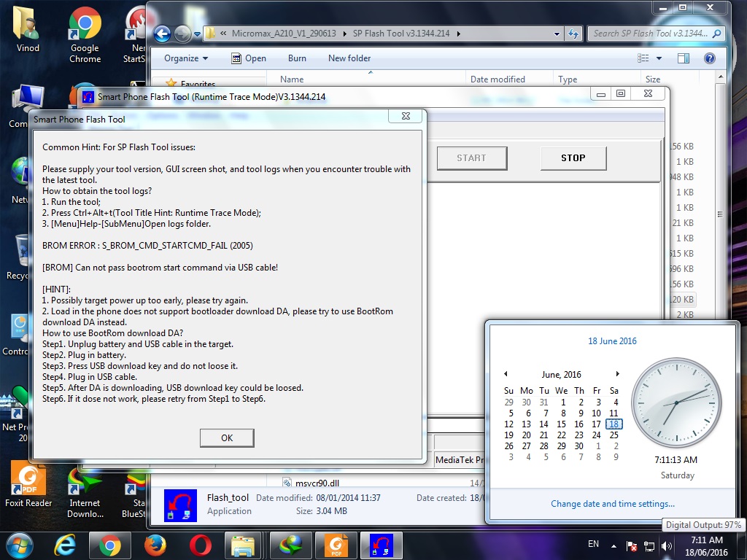Select June 10 in the calendar

point(597,413)
